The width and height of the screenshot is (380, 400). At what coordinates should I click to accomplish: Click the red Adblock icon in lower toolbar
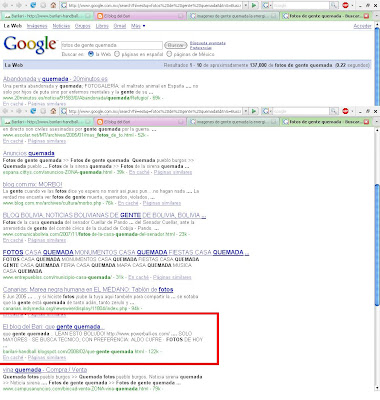pyautogui.click(x=345, y=111)
